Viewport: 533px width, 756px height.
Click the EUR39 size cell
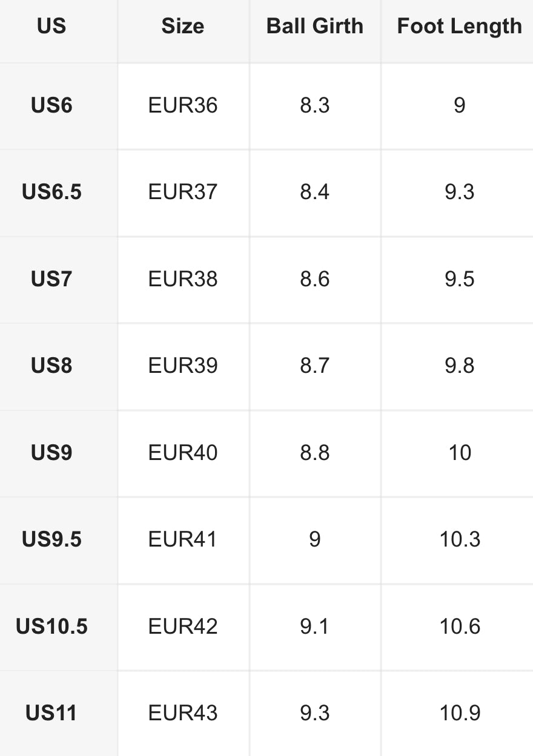point(182,366)
